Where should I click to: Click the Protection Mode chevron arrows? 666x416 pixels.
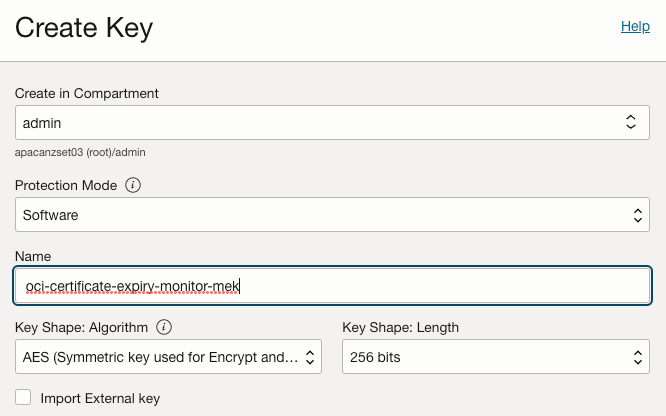(638, 215)
